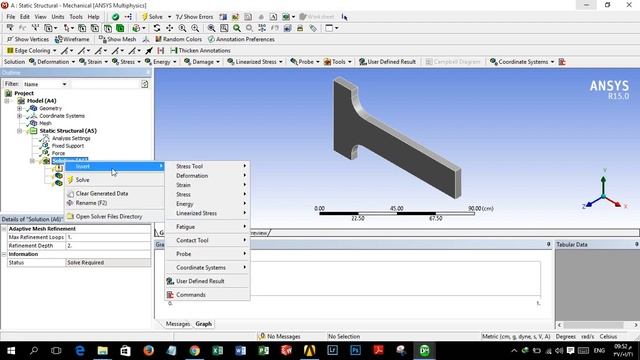
Task: Open Tools dropdown in Solution toolbar
Action: (338, 62)
